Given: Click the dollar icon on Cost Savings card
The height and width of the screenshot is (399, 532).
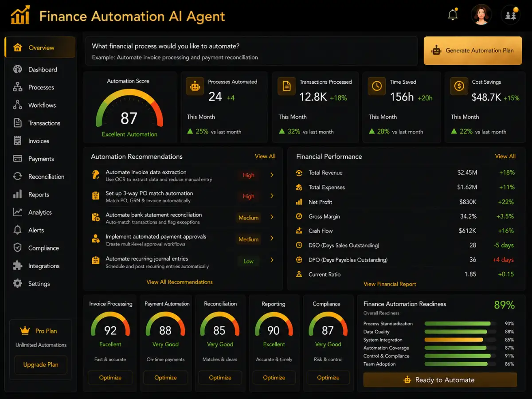Looking at the screenshot, I should click(x=459, y=86).
